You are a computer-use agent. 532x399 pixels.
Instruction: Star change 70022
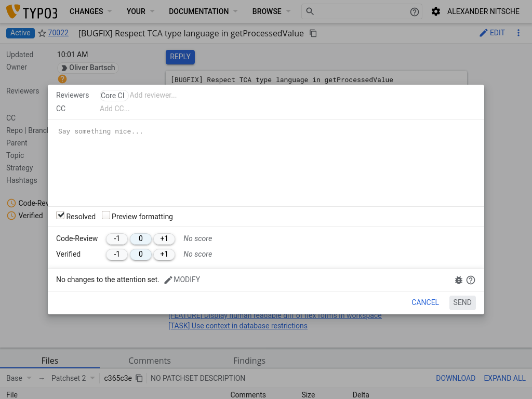tap(42, 33)
